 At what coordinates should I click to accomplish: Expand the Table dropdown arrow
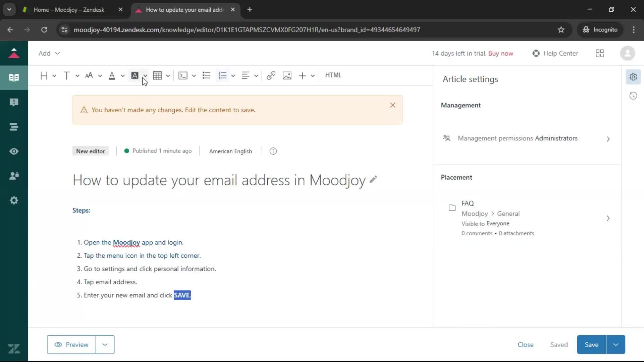pyautogui.click(x=168, y=76)
